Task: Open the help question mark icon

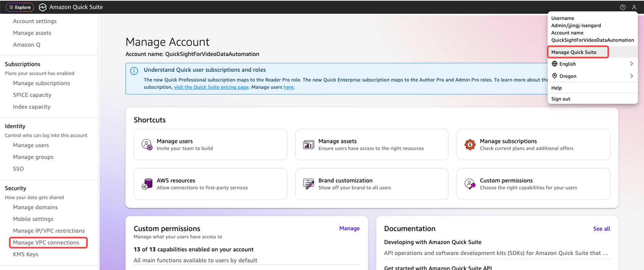Action: point(623,7)
